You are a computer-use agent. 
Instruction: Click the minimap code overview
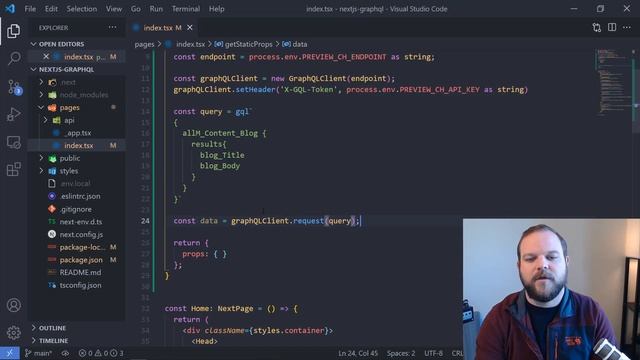(x=613, y=82)
